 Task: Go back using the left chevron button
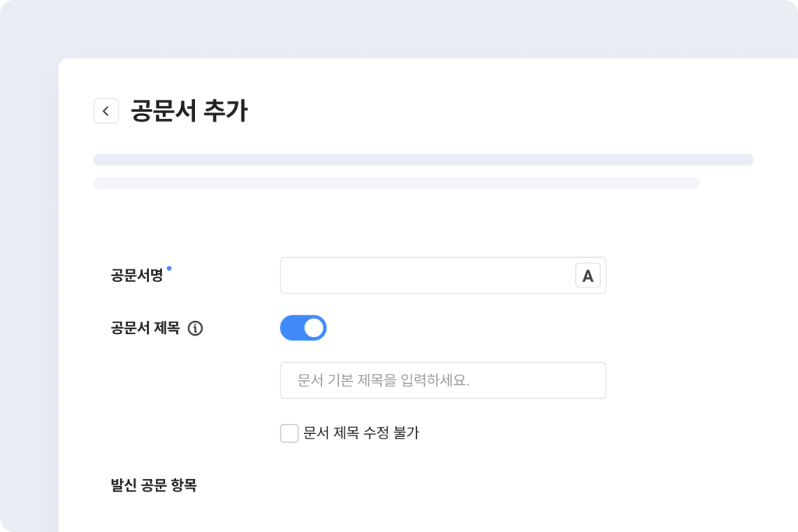[x=106, y=111]
